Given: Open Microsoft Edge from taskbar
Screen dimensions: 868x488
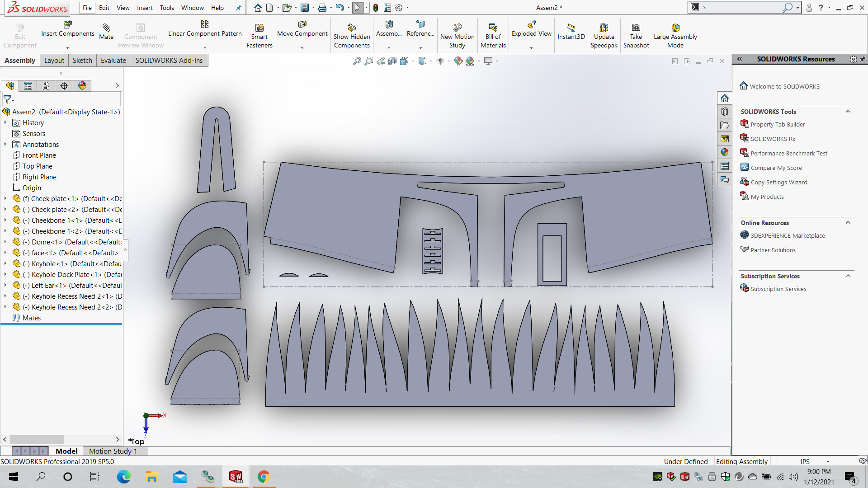Looking at the screenshot, I should click(x=123, y=477).
